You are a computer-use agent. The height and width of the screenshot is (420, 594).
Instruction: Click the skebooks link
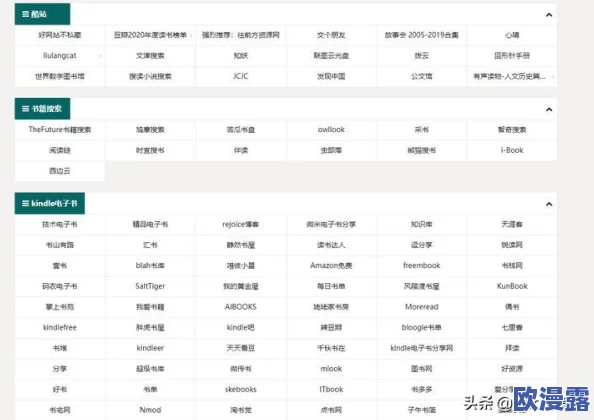(x=241, y=389)
